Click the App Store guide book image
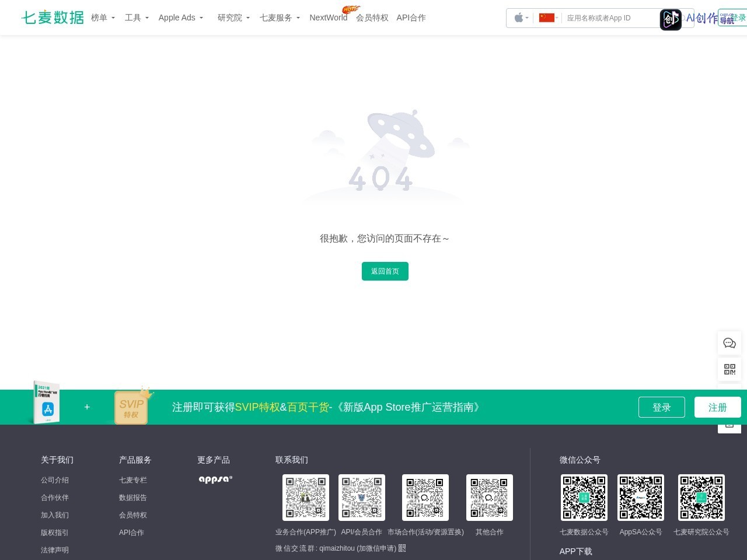Screen dimensions: 747x560 46,402
